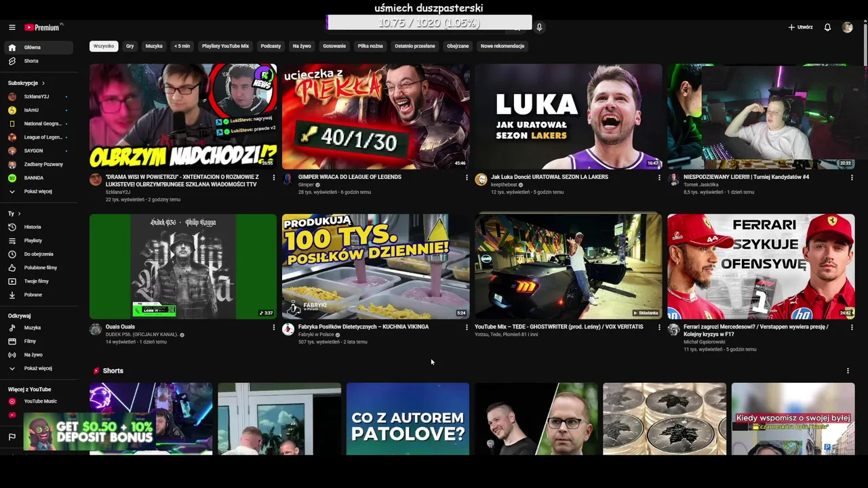
Task: Click the deposit bonus ad banner
Action: click(89, 432)
